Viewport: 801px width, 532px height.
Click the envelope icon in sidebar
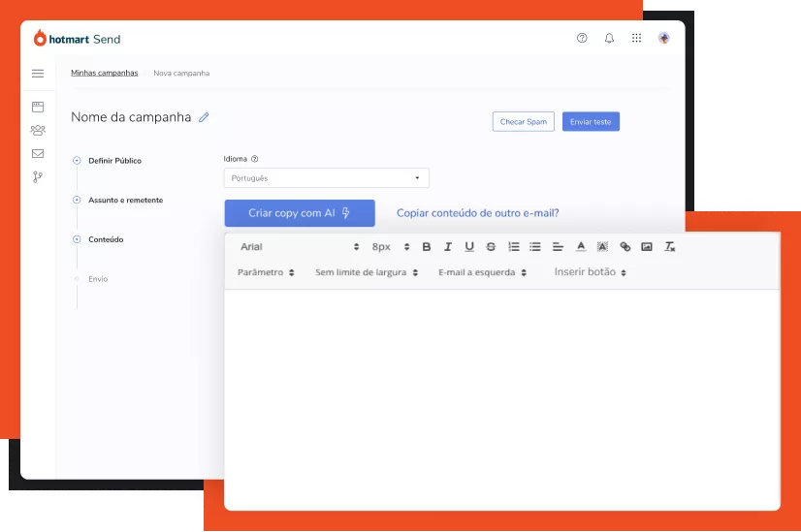(38, 153)
